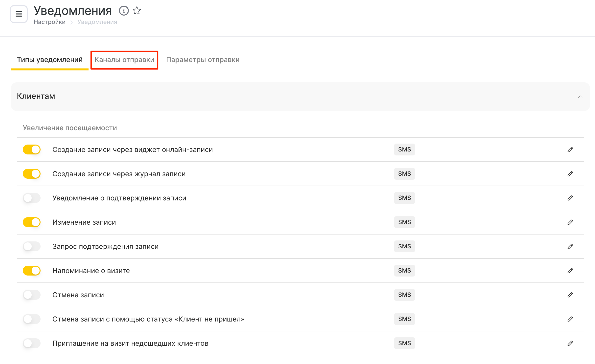595x364 pixels.
Task: Click SMS badge for 'Отмена записи'
Action: point(404,295)
